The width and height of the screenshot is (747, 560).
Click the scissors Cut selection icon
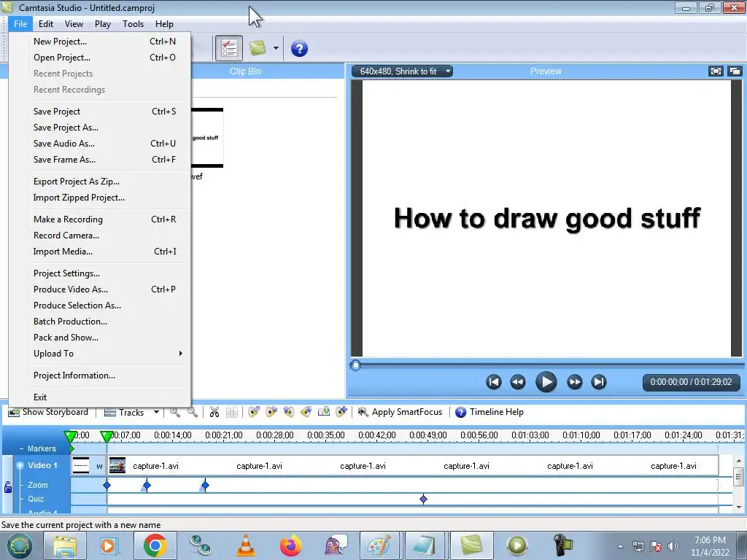[214, 413]
